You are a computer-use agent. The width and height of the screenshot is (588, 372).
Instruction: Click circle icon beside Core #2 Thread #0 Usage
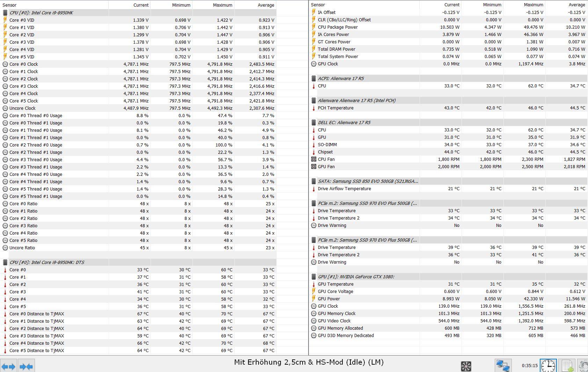(x=5, y=145)
